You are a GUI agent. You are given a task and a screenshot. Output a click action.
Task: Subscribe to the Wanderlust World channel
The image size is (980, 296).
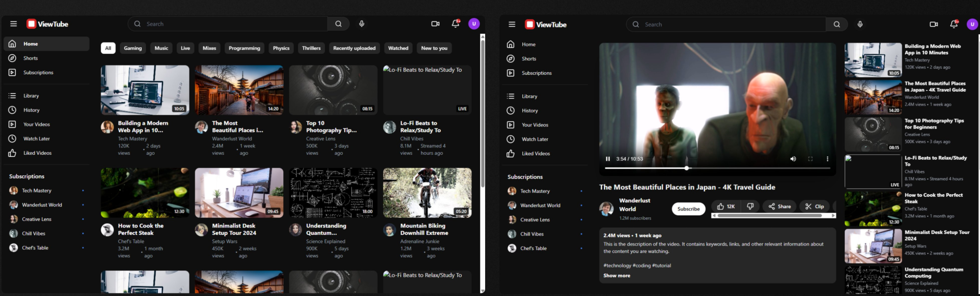coord(688,209)
